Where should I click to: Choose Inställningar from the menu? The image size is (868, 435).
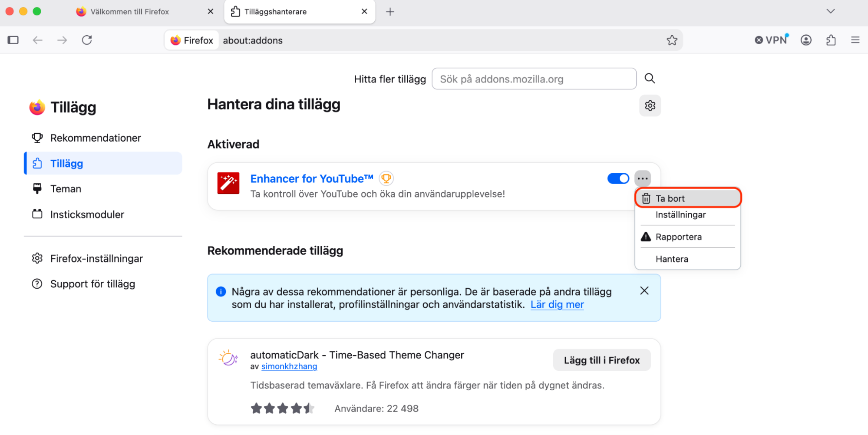[x=688, y=215]
